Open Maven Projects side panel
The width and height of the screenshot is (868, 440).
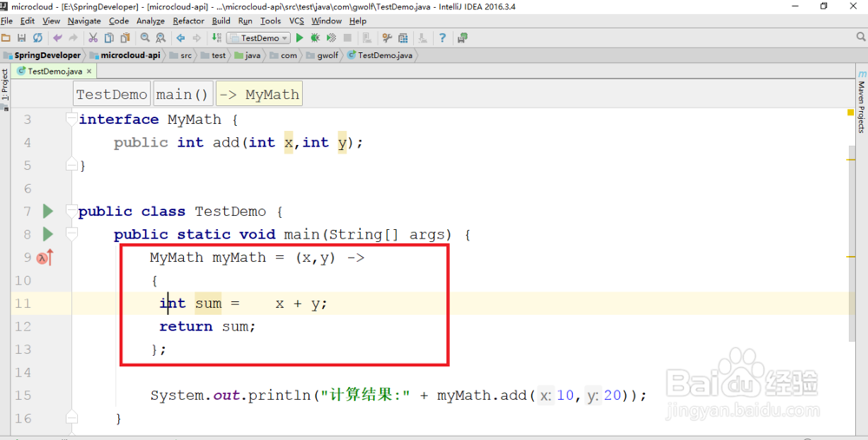coord(861,102)
